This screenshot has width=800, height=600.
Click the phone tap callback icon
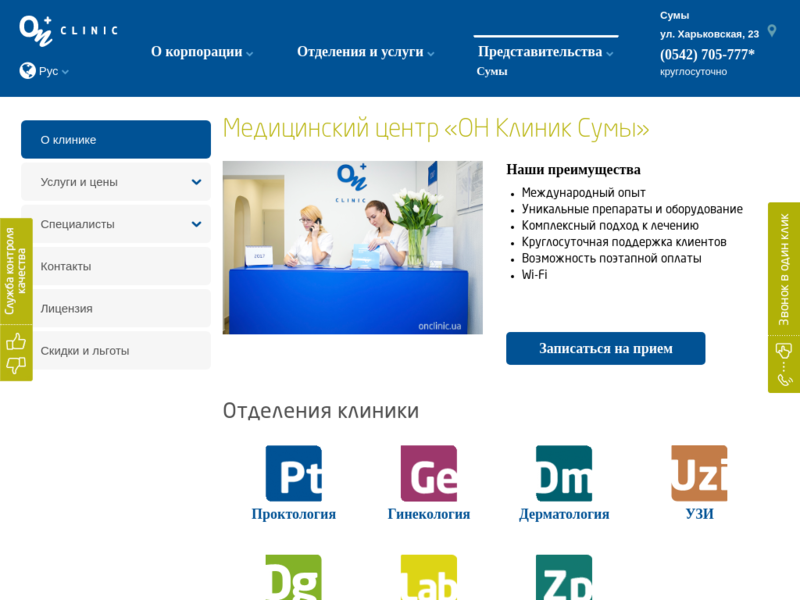pyautogui.click(x=784, y=364)
